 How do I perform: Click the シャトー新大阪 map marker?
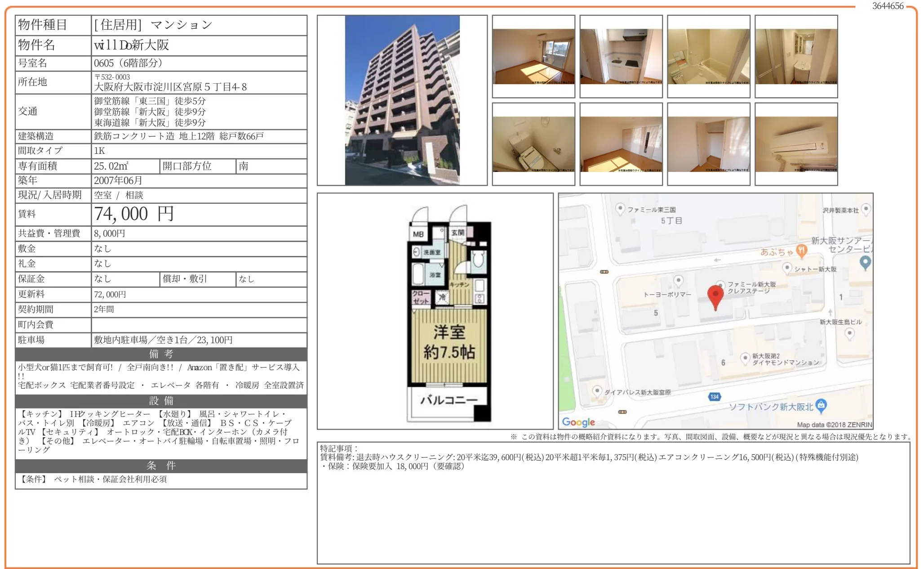coord(787,268)
